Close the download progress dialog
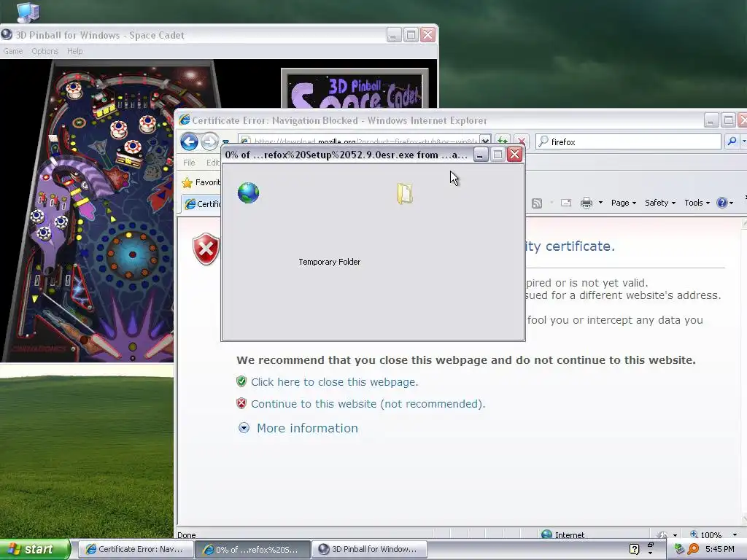Screen dimensions: 747x560 point(514,155)
